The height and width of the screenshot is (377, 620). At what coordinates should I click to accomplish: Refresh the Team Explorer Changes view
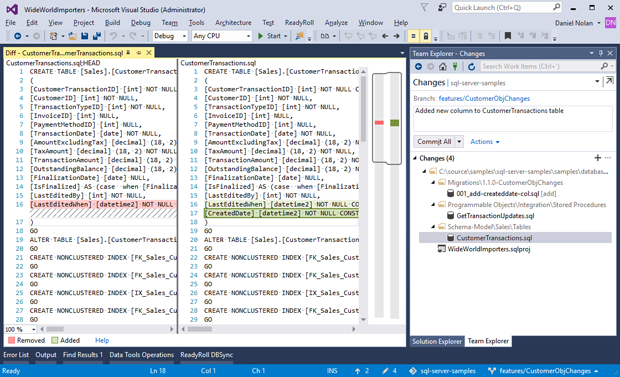coord(471,66)
